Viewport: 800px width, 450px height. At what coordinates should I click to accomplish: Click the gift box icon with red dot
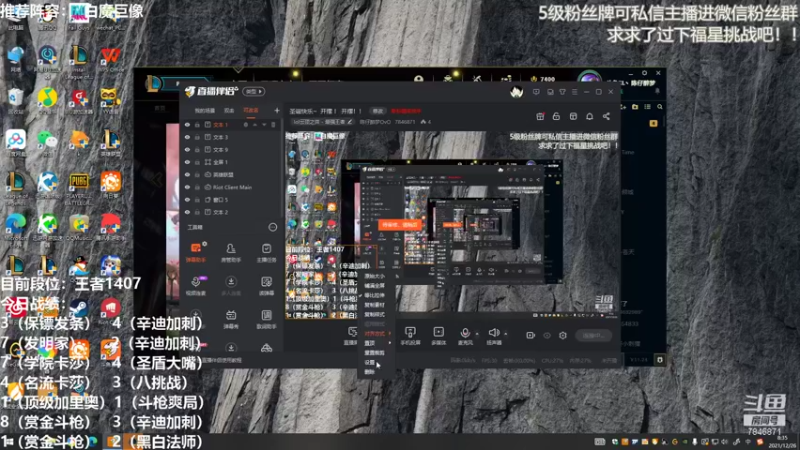tap(540, 116)
